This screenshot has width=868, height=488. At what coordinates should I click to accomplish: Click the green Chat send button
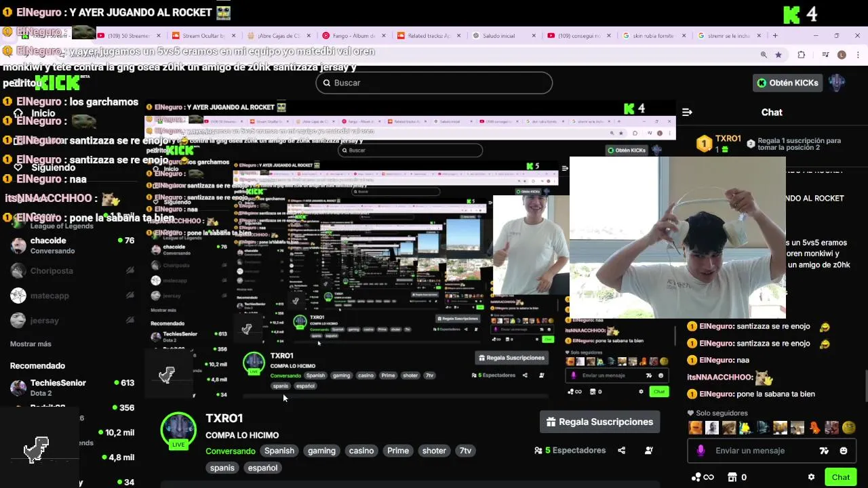click(841, 477)
